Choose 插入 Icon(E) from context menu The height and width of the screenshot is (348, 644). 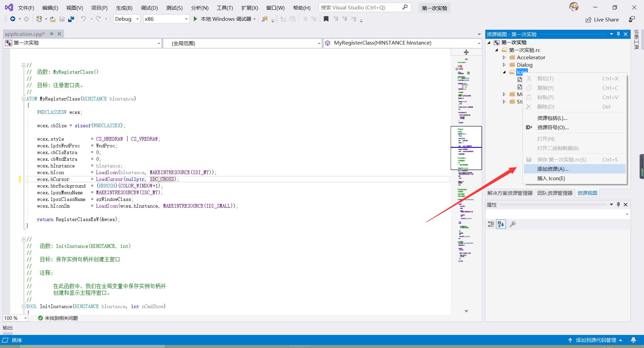pos(575,178)
